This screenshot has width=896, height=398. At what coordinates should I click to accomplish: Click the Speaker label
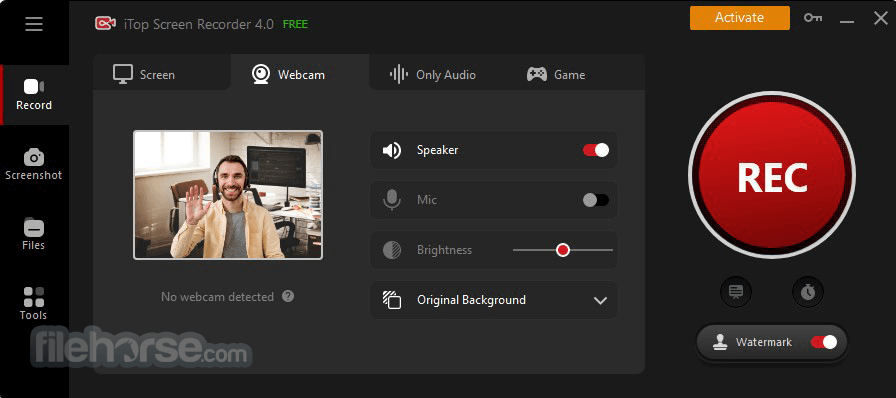(438, 150)
